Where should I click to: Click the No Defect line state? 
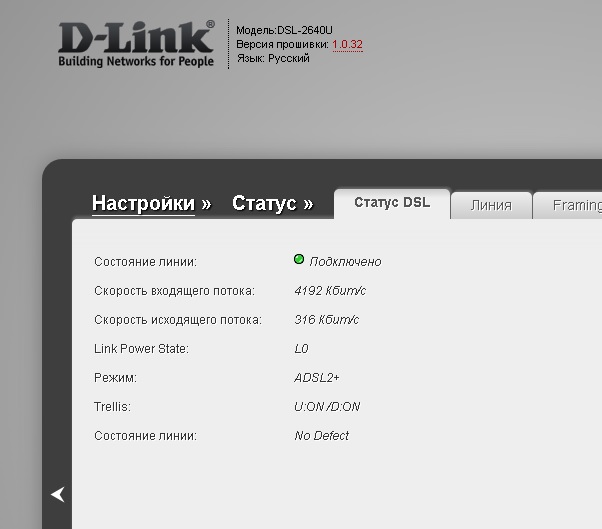pyautogui.click(x=321, y=436)
